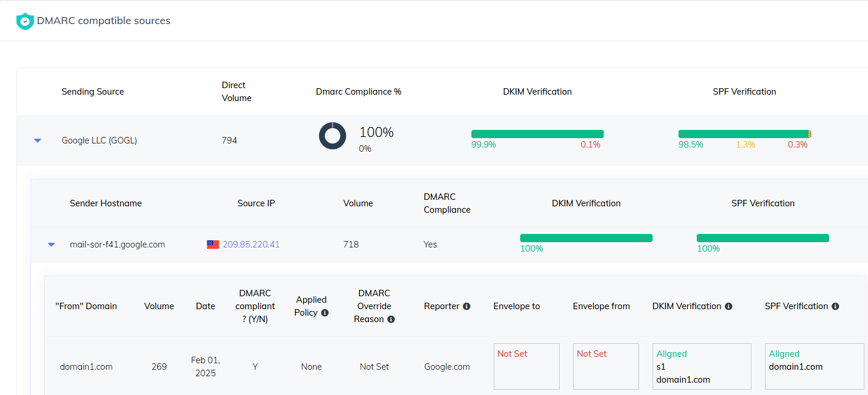Click the Envelope from column header
Screen dimensions: 868x395
pos(601,306)
